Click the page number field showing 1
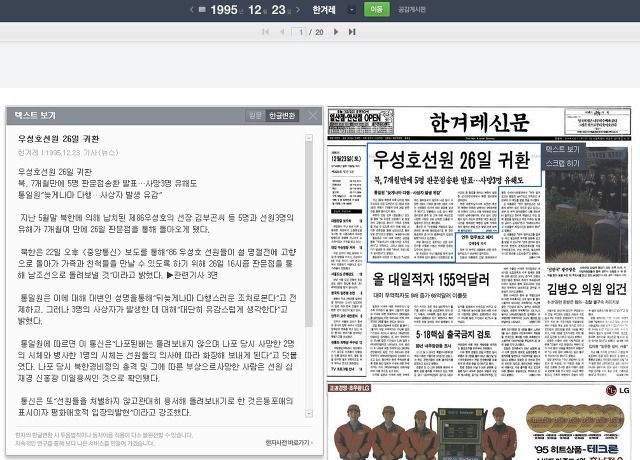This screenshot has width=640, height=460. click(299, 32)
